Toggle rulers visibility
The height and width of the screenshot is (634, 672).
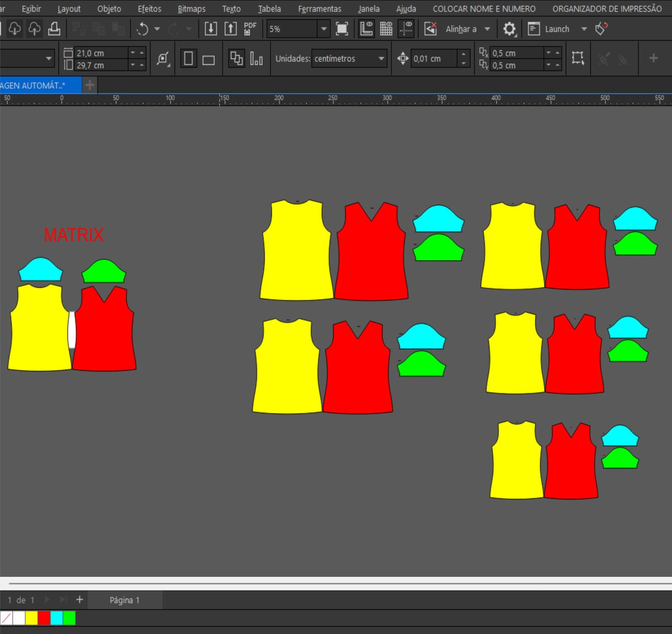pos(366,29)
